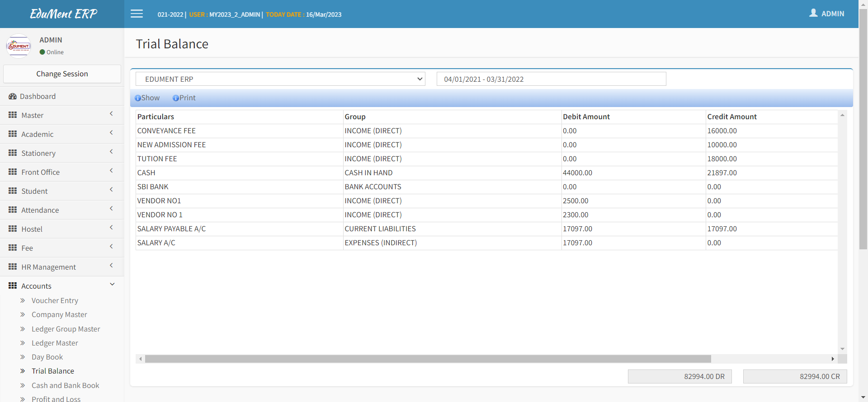Open Dashboard via its gauge icon
Image resolution: width=868 pixels, height=402 pixels.
click(13, 96)
